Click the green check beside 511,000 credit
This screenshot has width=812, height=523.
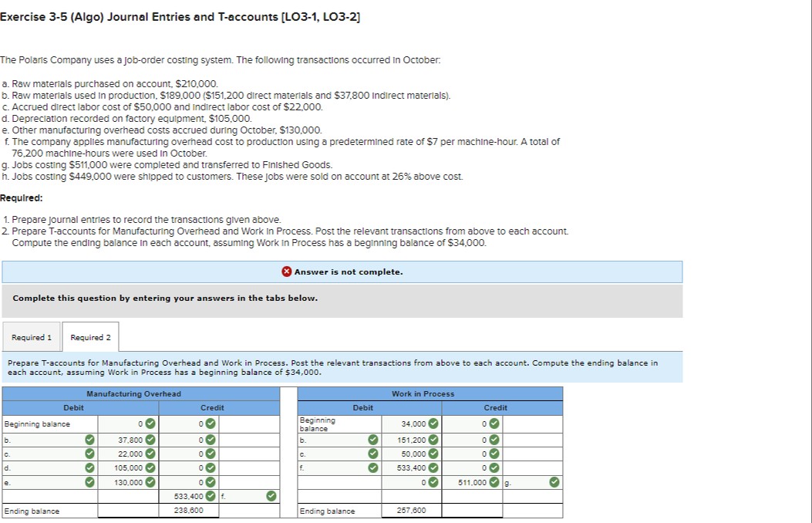coord(494,482)
